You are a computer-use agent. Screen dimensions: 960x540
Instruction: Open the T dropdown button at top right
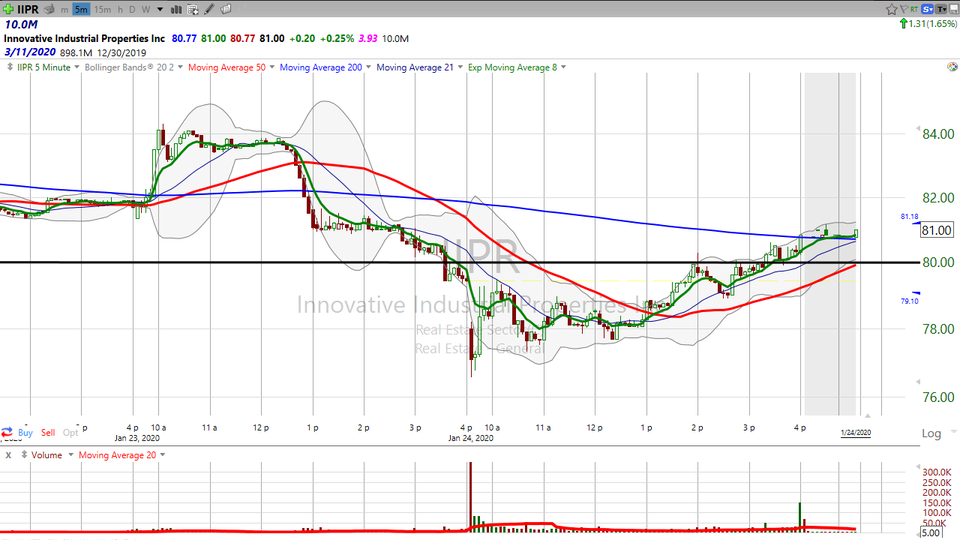click(x=941, y=9)
